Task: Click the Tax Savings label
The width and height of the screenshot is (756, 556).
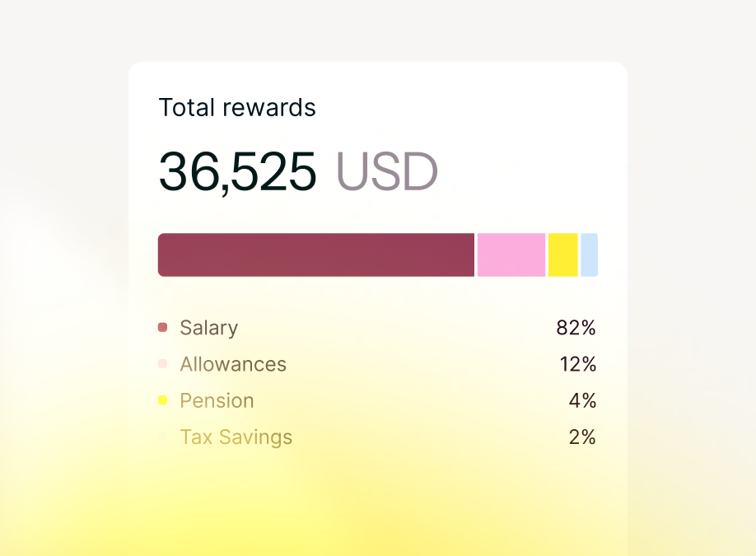Action: coord(236,437)
